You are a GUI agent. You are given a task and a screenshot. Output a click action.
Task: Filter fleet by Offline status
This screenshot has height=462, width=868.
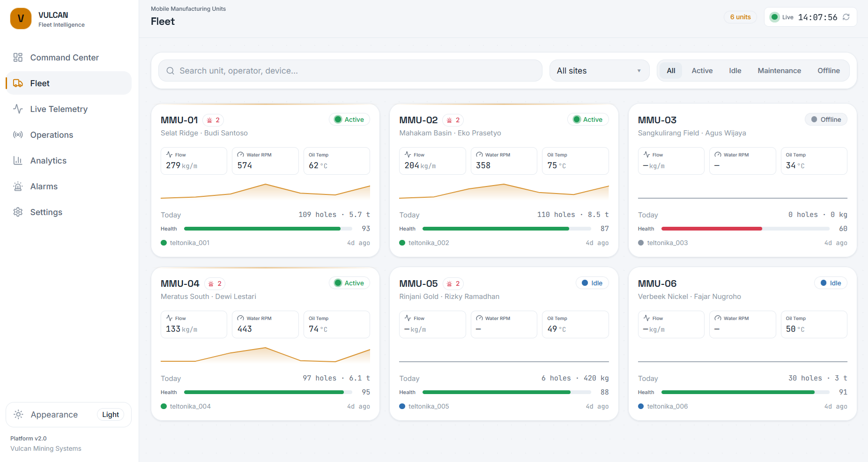tap(829, 71)
